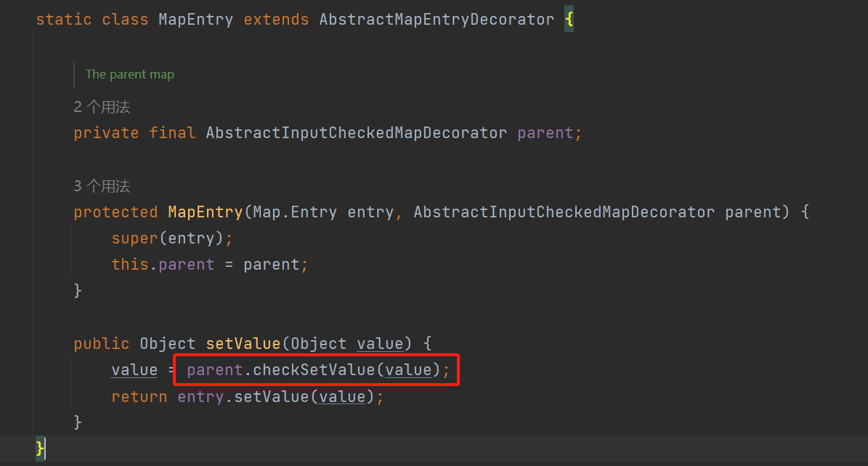This screenshot has height=466, width=868.
Task: Click the highlighted closing brace on the last line
Action: 41,449
